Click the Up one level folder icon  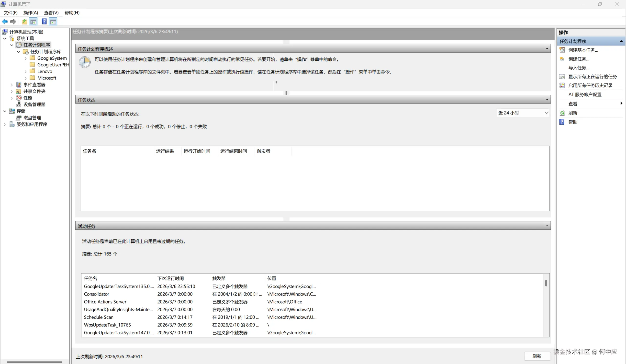(24, 22)
